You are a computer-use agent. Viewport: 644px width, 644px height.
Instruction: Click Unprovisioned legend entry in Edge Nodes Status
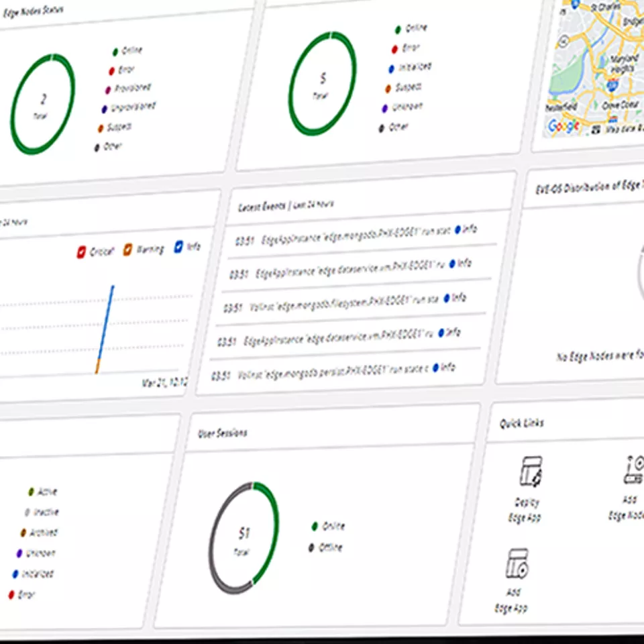(129, 107)
